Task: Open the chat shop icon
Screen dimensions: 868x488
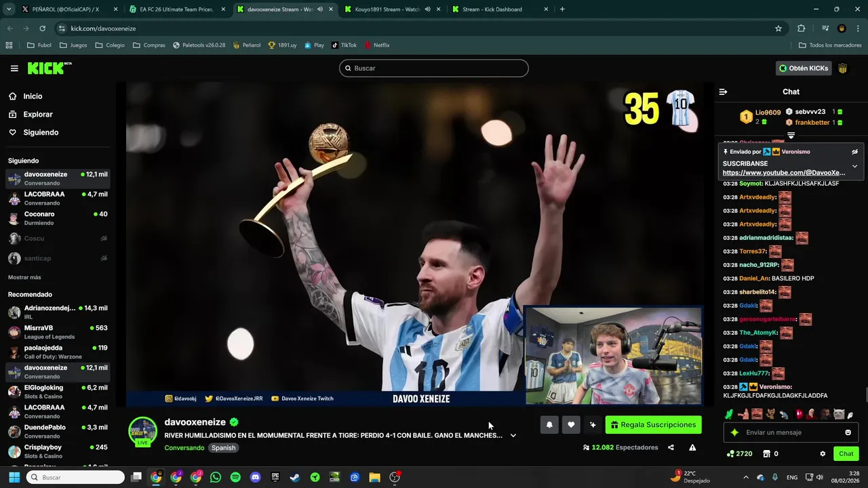Action: [x=767, y=454]
